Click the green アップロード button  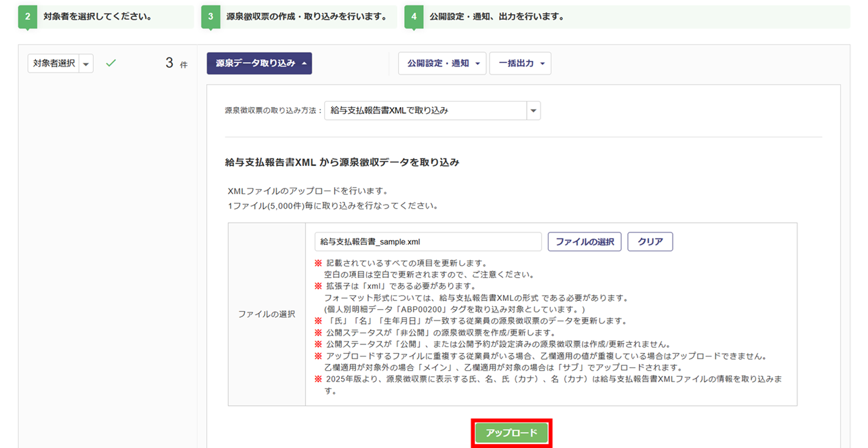point(511,433)
